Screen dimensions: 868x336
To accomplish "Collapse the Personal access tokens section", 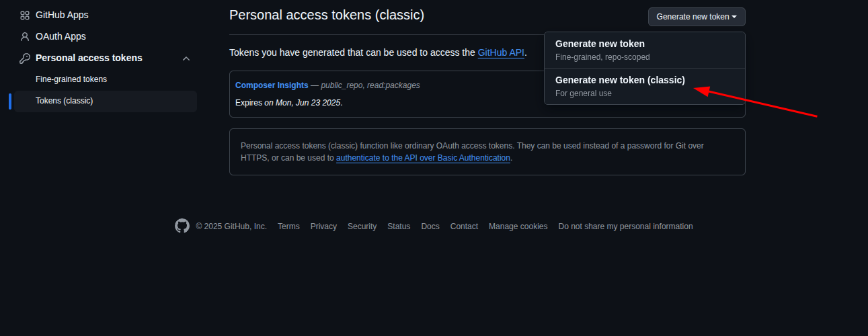I will pyautogui.click(x=186, y=58).
